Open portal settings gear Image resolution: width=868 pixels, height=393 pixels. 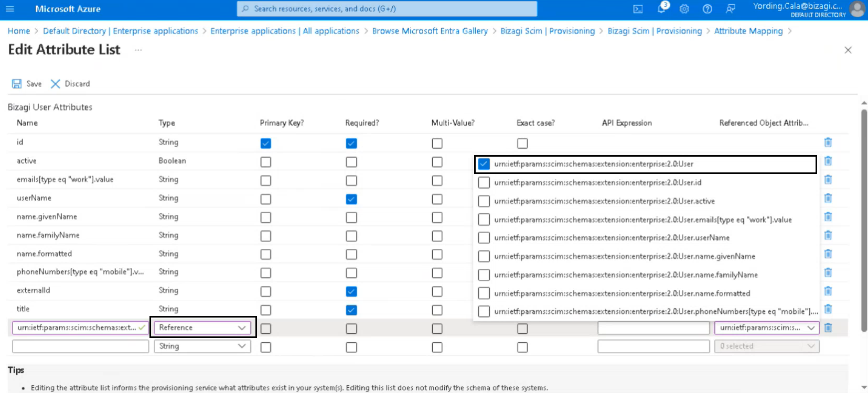[684, 9]
